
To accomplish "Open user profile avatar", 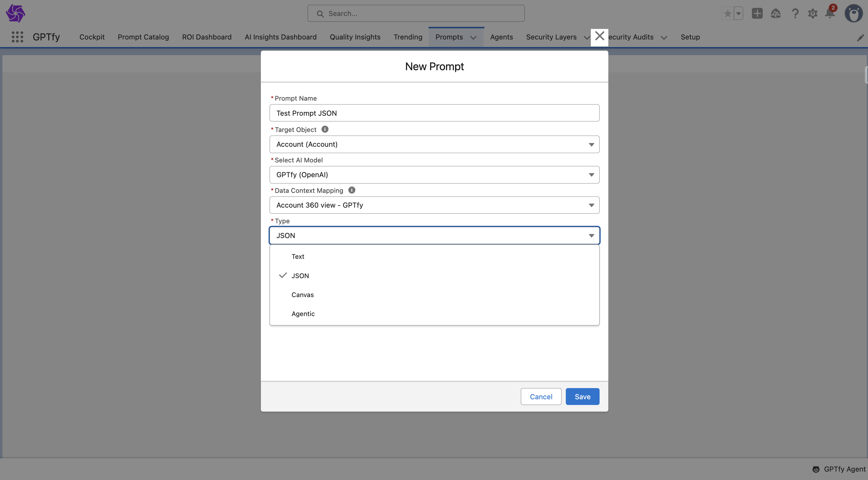I will coord(854,14).
